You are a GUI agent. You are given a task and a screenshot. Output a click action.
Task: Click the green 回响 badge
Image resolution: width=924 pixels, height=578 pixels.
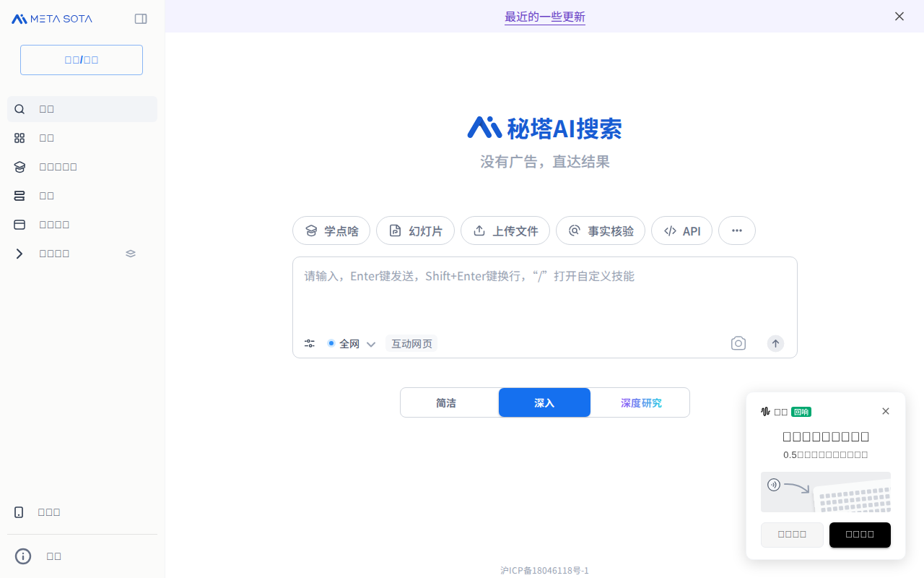pos(801,412)
